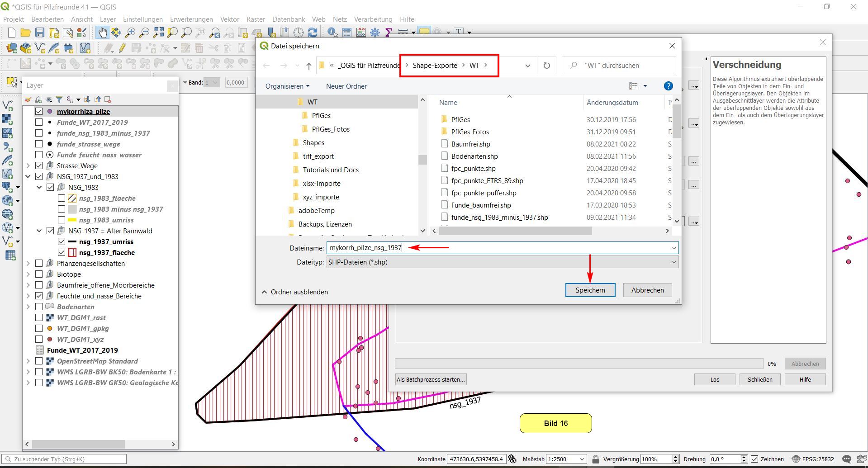This screenshot has width=868, height=468.
Task: Click the up-arrow parent folder icon
Action: click(309, 66)
